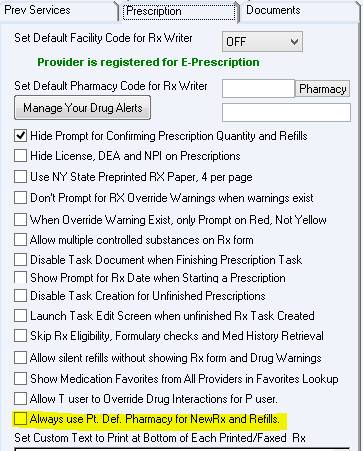Allow multiple controlled substances on Rx form
This screenshot has height=451, width=363.
coord(20,240)
